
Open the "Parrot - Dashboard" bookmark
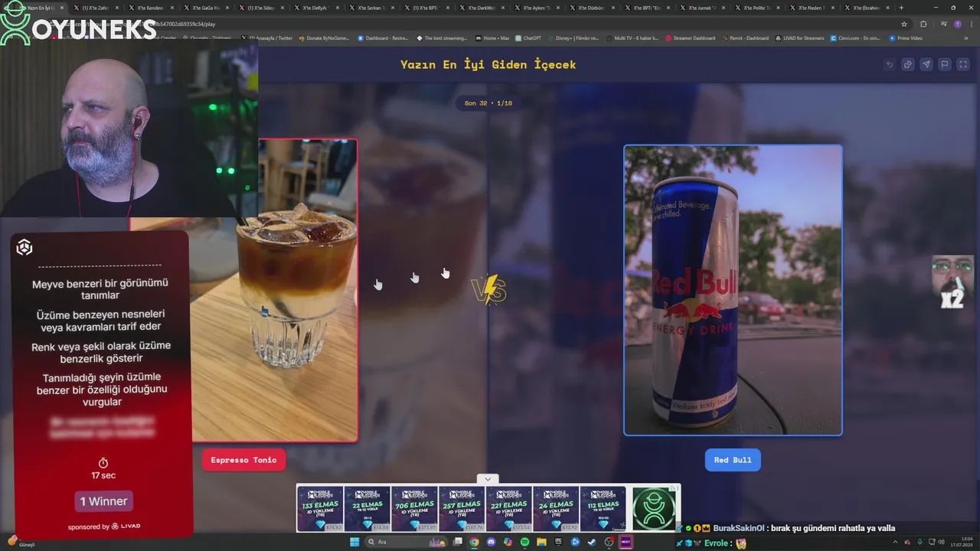pos(745,37)
